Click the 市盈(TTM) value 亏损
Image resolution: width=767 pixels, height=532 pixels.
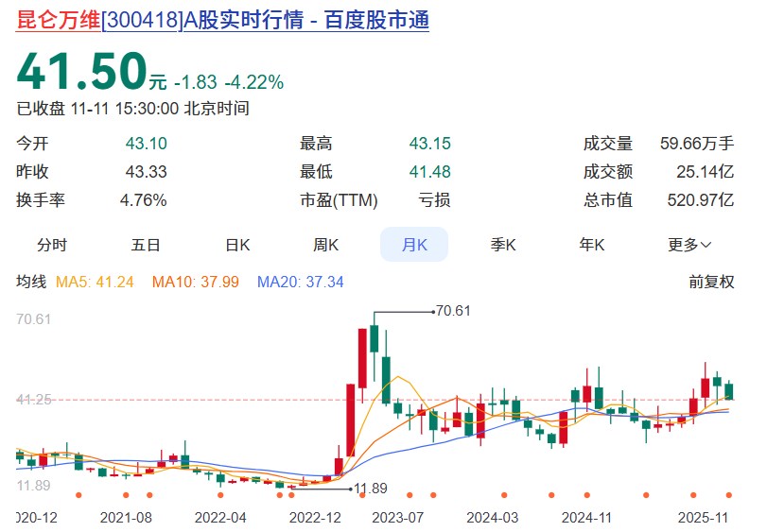(434, 200)
